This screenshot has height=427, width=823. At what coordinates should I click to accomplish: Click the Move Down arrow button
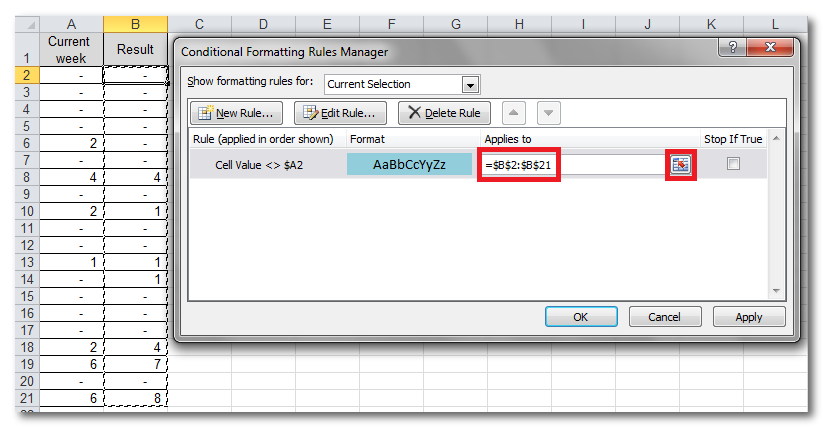coord(550,113)
